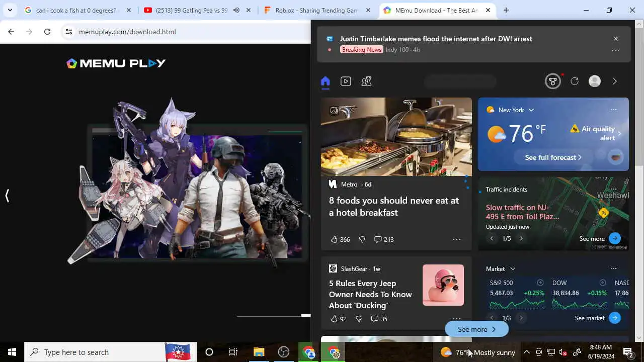
Task: Go to next Market page
Action: tap(521, 318)
